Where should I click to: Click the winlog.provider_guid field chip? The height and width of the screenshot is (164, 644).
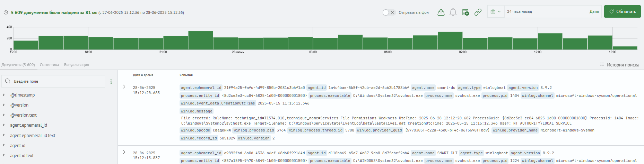tap(380, 130)
